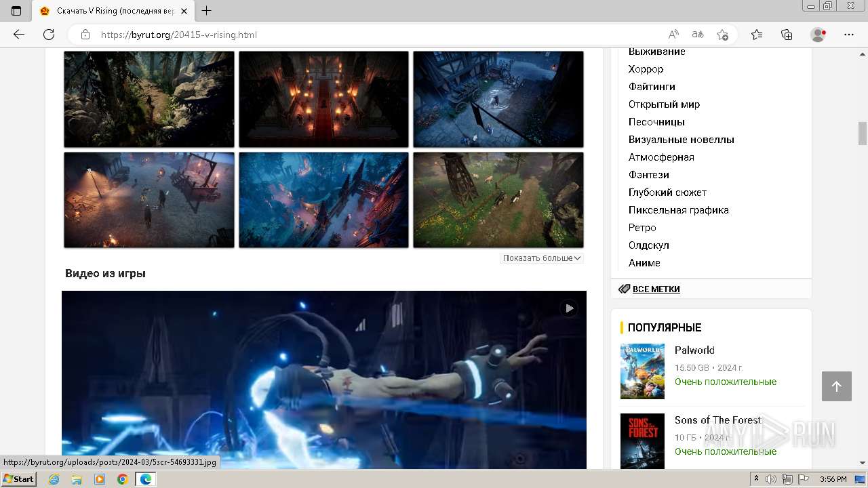Open Internet Explorer from the taskbar
The image size is (868, 488).
[x=54, y=479]
